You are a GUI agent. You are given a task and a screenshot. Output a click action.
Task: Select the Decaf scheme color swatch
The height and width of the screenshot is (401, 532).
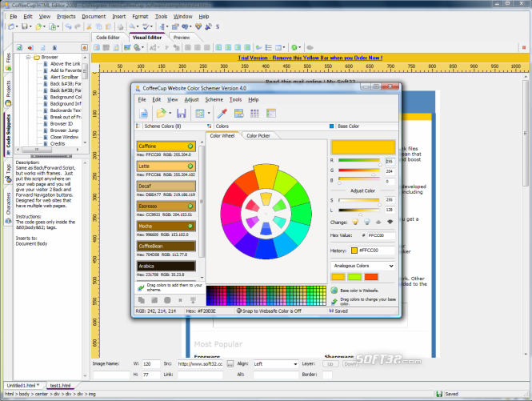click(x=166, y=186)
